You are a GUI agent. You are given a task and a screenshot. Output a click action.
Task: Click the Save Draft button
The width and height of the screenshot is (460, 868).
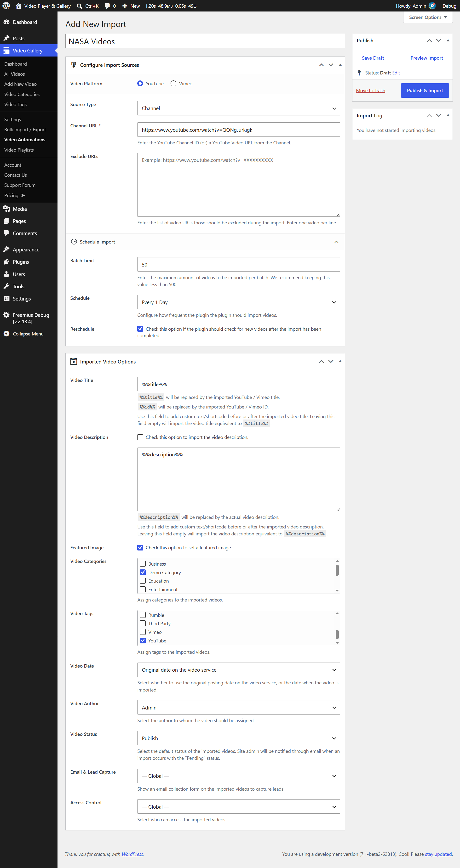(373, 58)
